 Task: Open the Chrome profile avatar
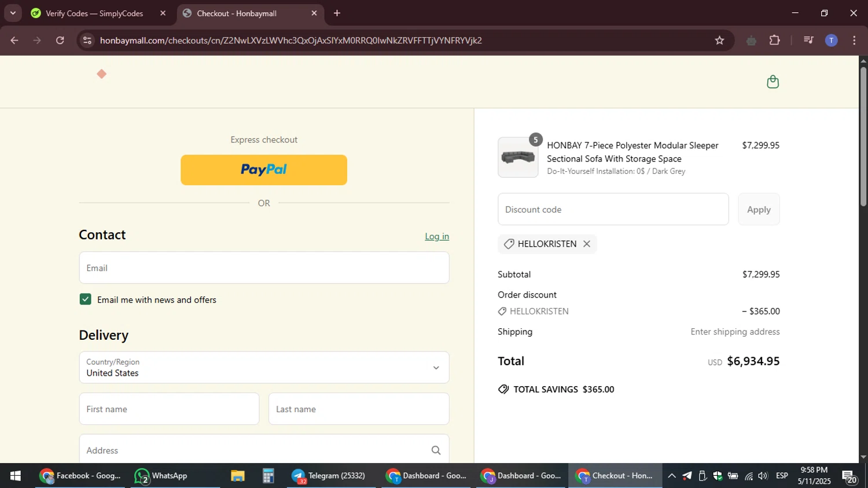831,41
